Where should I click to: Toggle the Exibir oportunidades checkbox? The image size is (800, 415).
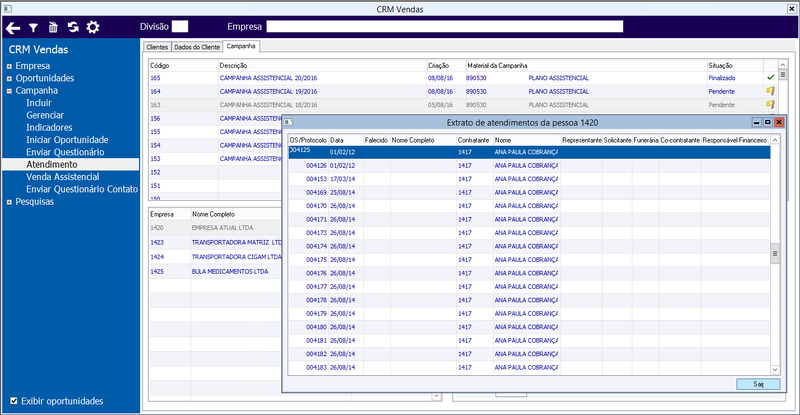(x=14, y=401)
